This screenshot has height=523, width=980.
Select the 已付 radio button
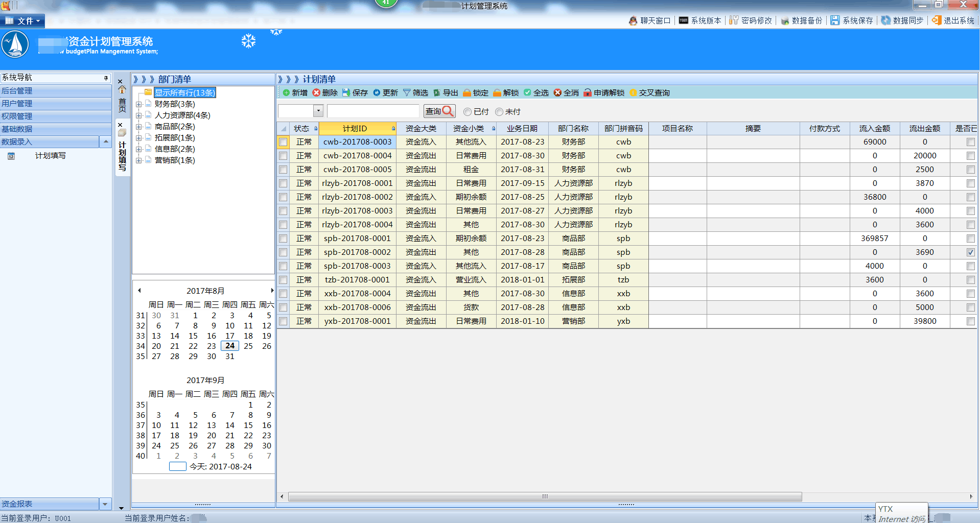(x=467, y=112)
